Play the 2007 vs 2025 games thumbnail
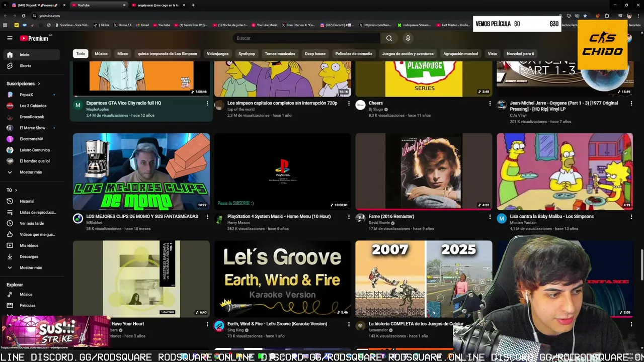The height and width of the screenshot is (362, 644). click(x=424, y=279)
